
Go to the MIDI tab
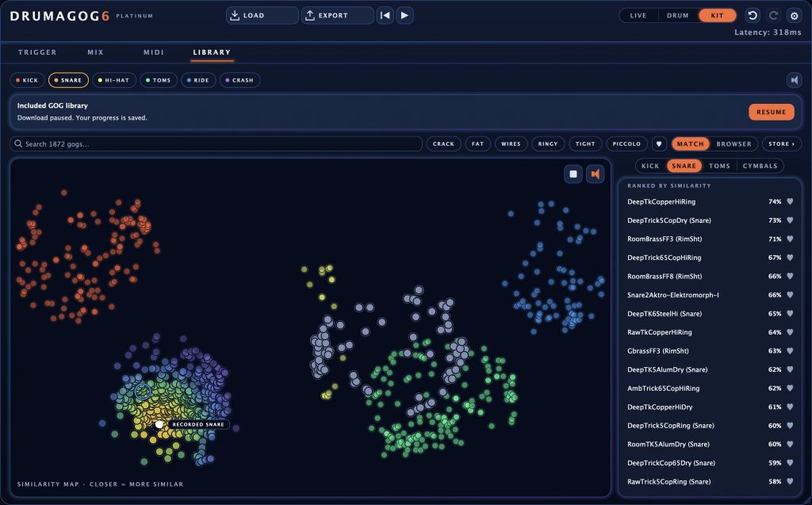pos(153,52)
